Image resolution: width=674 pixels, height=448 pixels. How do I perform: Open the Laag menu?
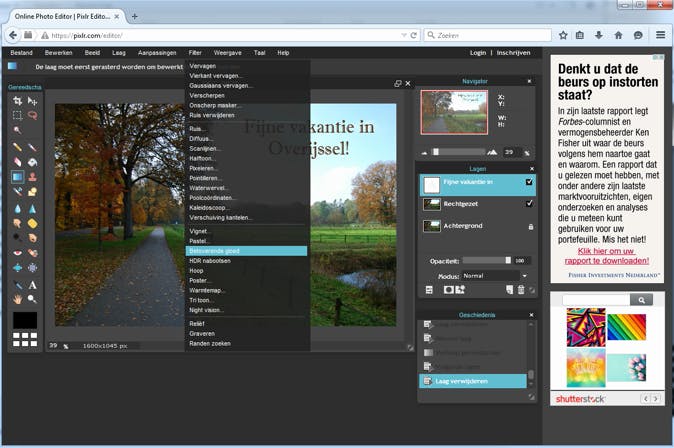[119, 52]
